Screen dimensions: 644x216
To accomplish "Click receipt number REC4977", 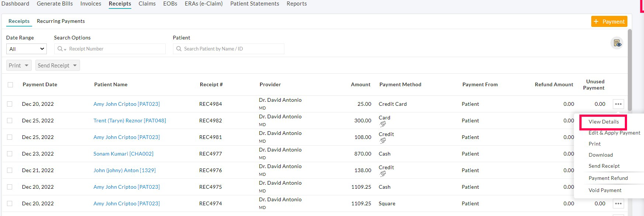I will tap(211, 154).
